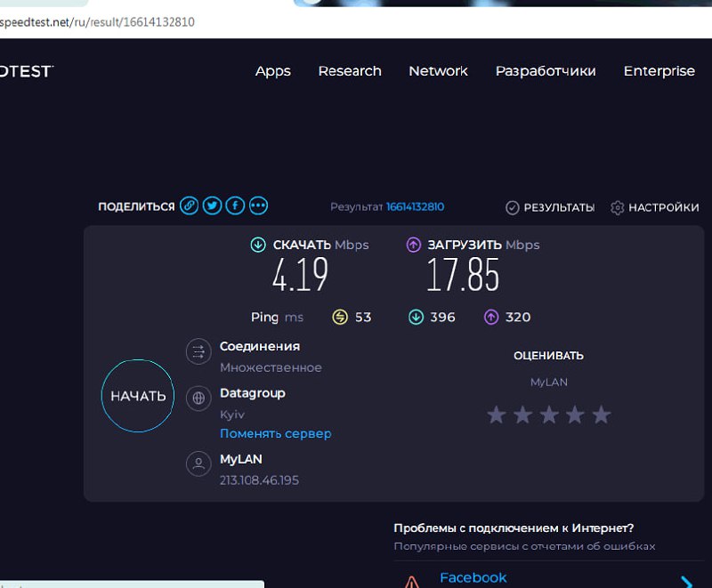The height and width of the screenshot is (588, 712).
Task: Click the Множественное connection mode text
Action: pos(271,367)
